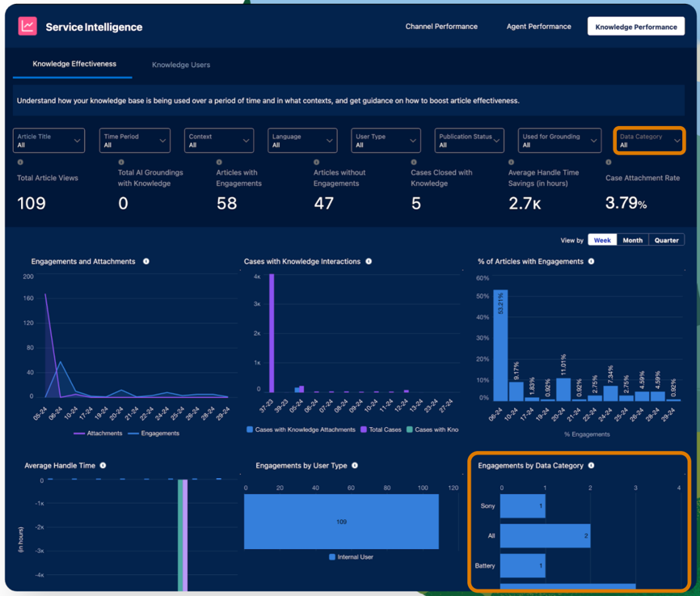Image resolution: width=700 pixels, height=596 pixels.
Task: Click info icon above Total Article Views
Action: point(20,163)
